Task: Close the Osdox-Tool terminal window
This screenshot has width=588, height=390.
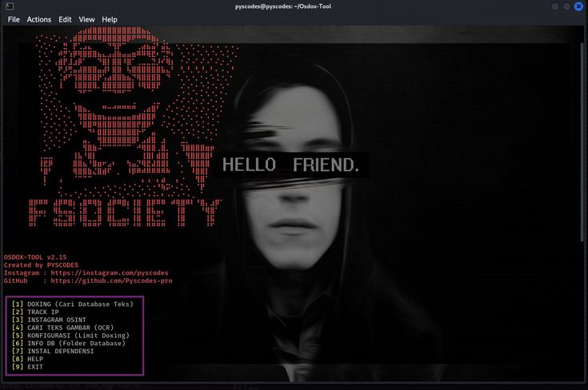Action: (x=578, y=6)
